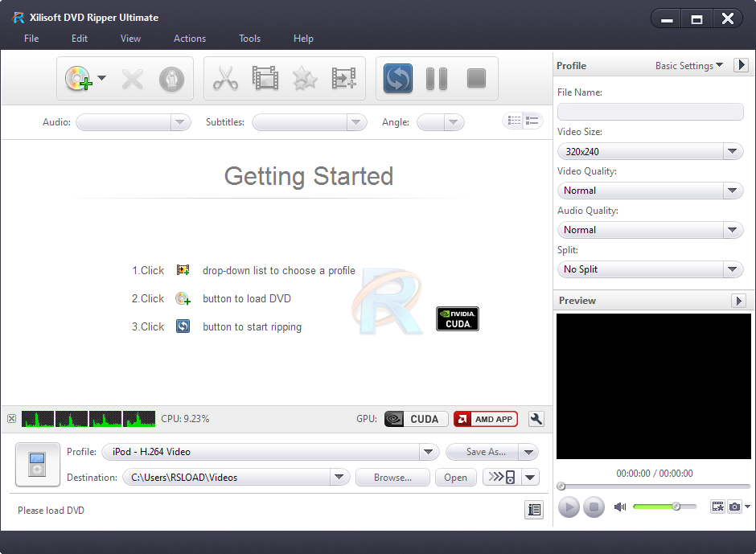Play the preview video
The height and width of the screenshot is (554, 756).
tap(569, 507)
